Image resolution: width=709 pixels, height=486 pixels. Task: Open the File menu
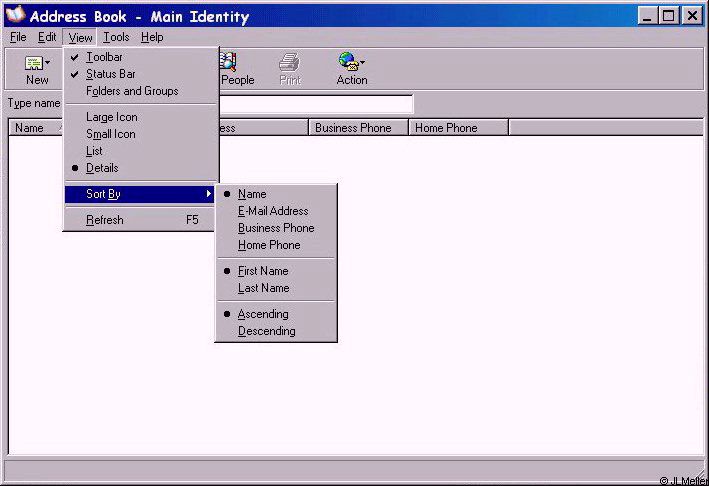[x=18, y=37]
